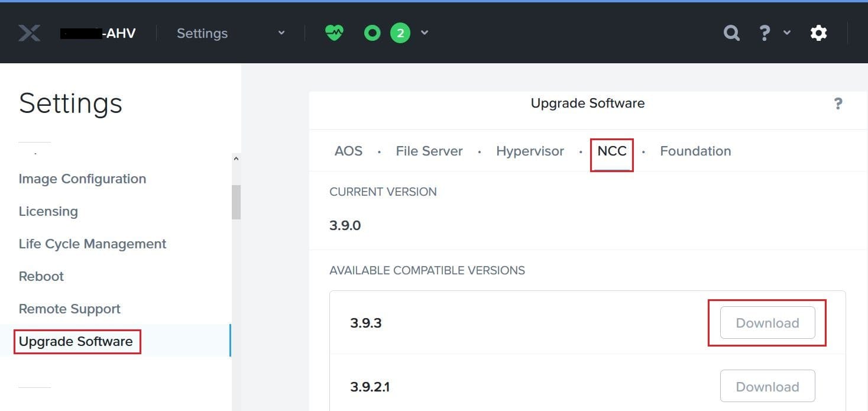Download NCC version 3.9.3
The height and width of the screenshot is (411, 868).
coord(767,323)
